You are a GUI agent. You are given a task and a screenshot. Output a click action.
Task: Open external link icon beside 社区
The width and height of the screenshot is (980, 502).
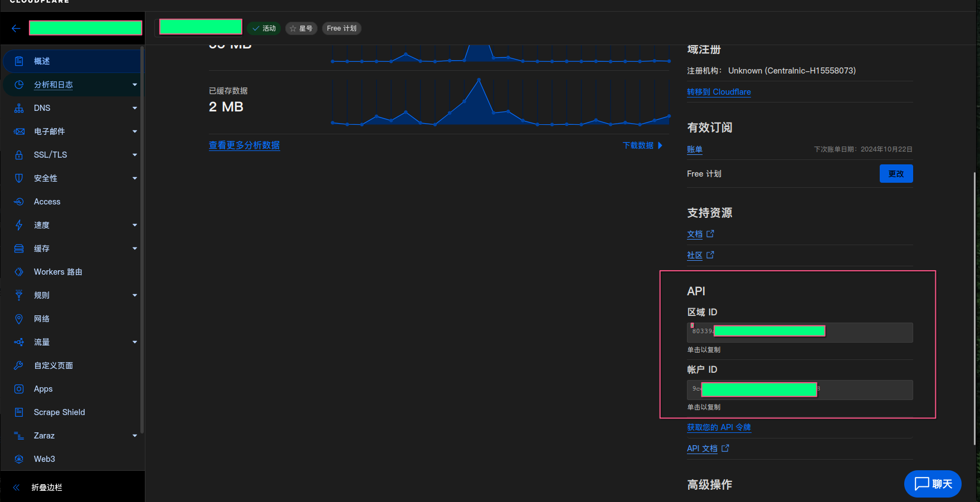coord(710,255)
